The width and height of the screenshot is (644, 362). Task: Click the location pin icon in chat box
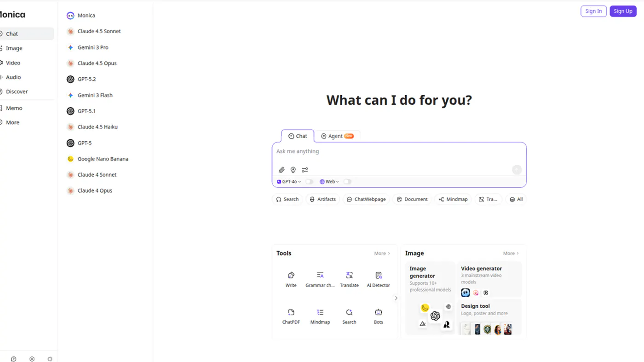(293, 170)
